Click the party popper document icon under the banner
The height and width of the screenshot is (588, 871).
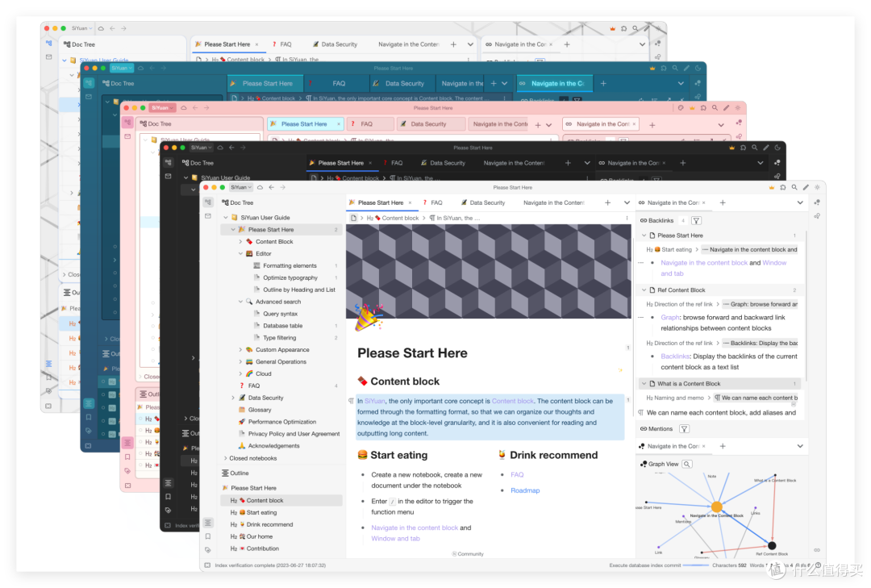(x=369, y=317)
